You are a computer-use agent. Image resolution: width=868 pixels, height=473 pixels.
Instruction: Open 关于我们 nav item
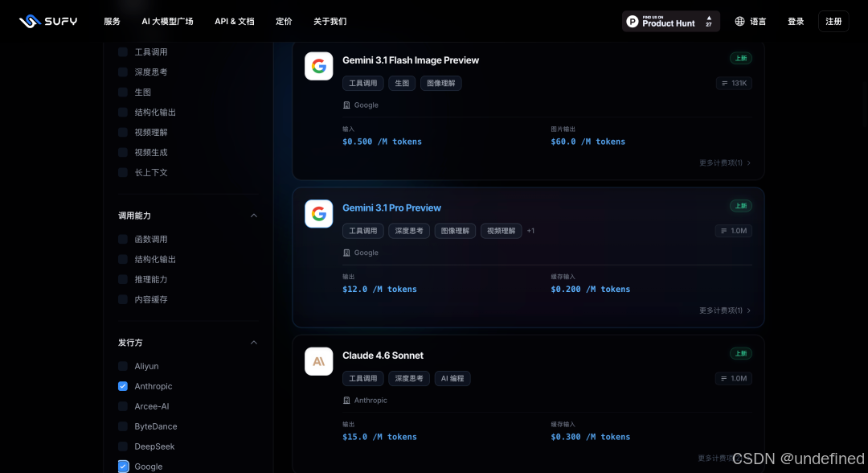pyautogui.click(x=330, y=22)
